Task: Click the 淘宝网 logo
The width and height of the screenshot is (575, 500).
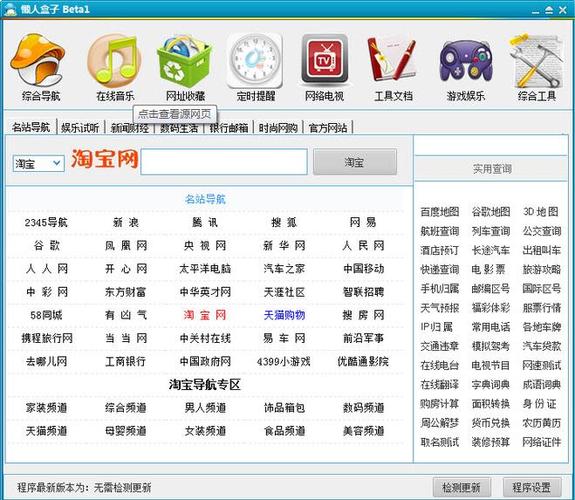Action: click(104, 159)
